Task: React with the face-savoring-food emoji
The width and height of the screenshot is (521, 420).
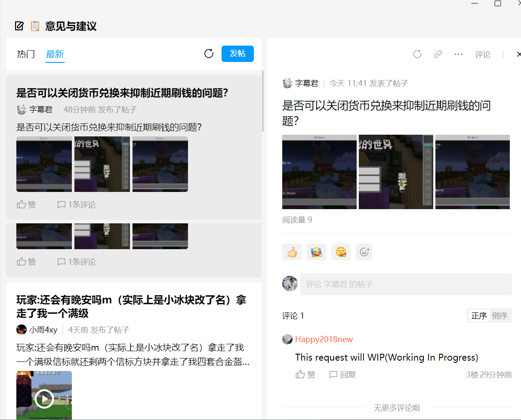Action: 341,252
